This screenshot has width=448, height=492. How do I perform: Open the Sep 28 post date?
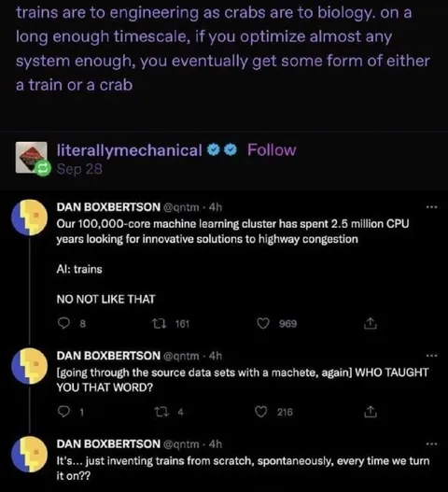pos(79,169)
